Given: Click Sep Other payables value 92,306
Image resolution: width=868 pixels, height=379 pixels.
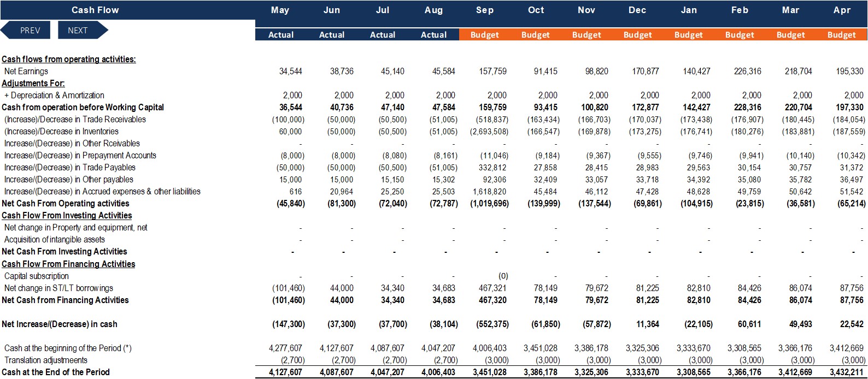Looking at the screenshot, I should tap(495, 179).
